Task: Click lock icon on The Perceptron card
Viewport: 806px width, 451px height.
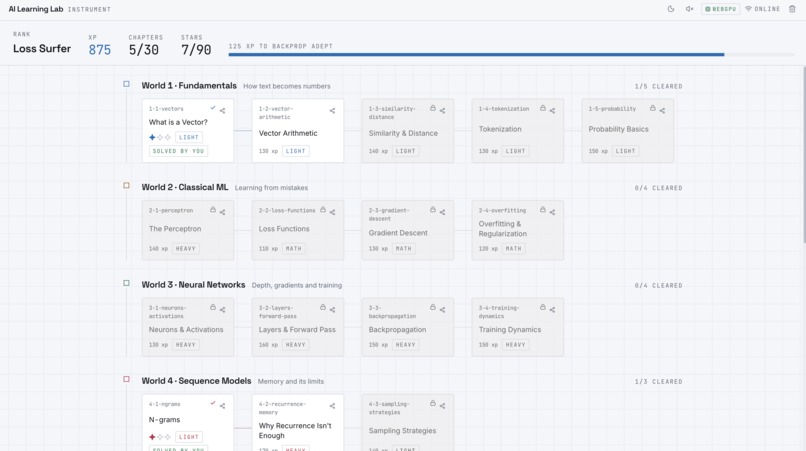Action: point(213,209)
